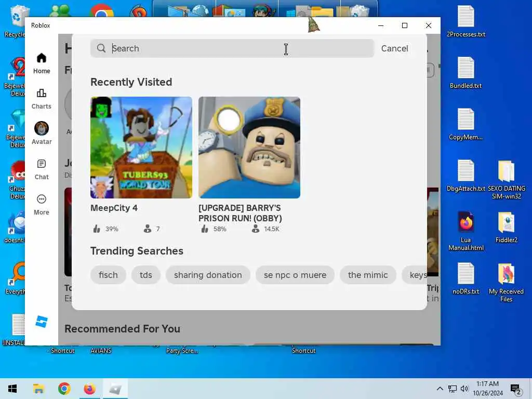Focus the Search input field
Screen dimensions: 532x399
(232, 48)
